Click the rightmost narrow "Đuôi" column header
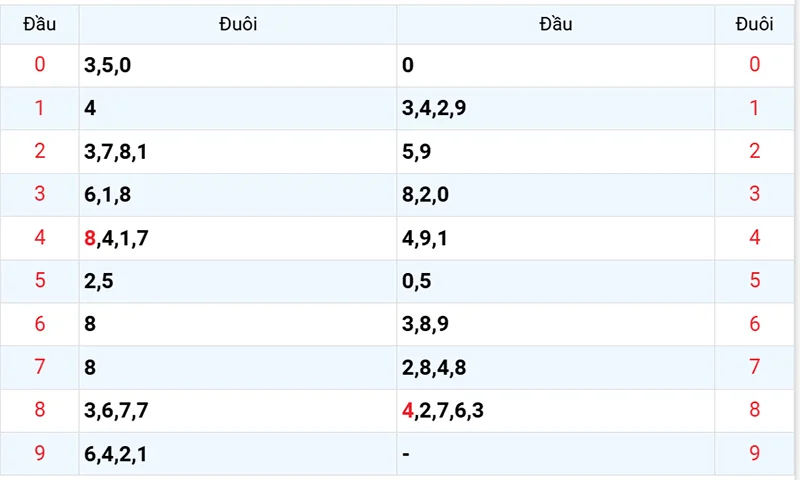Screen dimensions: 800x480 [755, 25]
